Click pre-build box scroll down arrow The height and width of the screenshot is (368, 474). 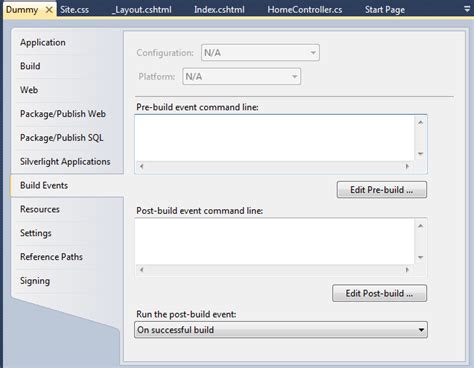pos(421,154)
